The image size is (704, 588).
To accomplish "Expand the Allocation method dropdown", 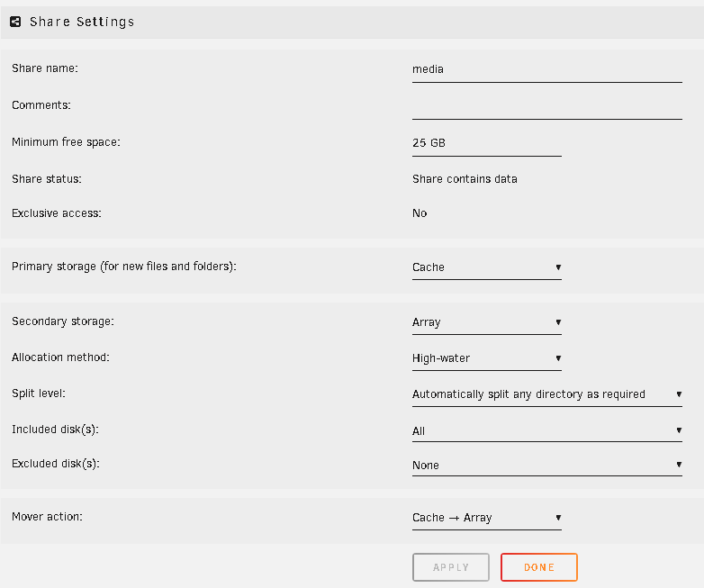I will [487, 358].
